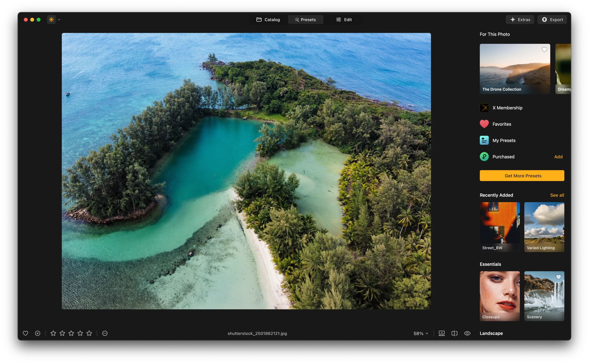Screen dimensions: 589x364
Task: Click the Add link next to Purchased
Action: coord(558,157)
